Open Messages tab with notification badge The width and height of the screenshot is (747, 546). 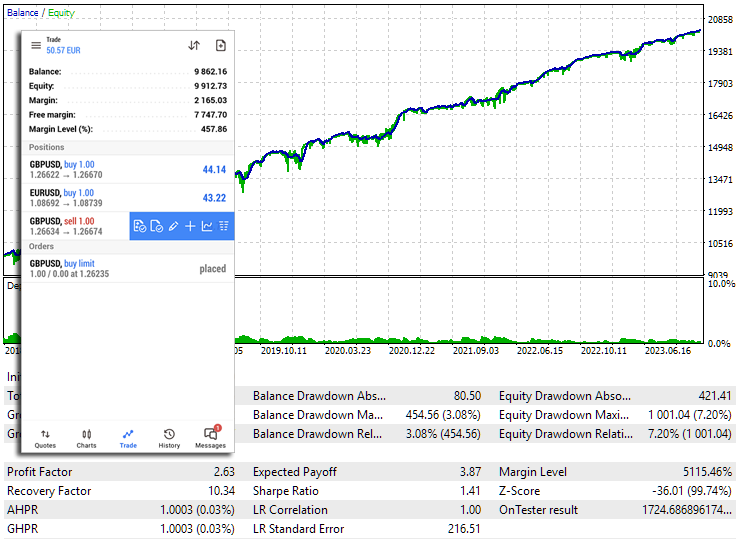click(x=210, y=438)
